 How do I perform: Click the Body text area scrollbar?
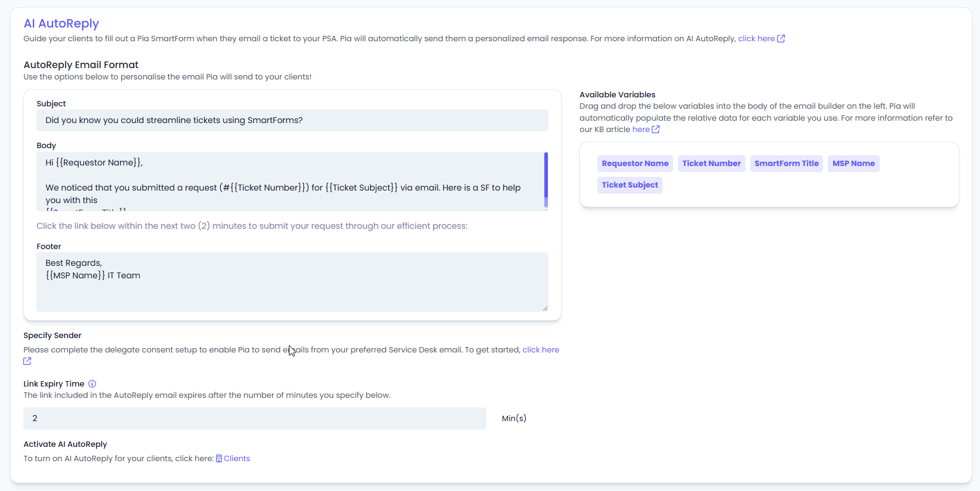(546, 179)
